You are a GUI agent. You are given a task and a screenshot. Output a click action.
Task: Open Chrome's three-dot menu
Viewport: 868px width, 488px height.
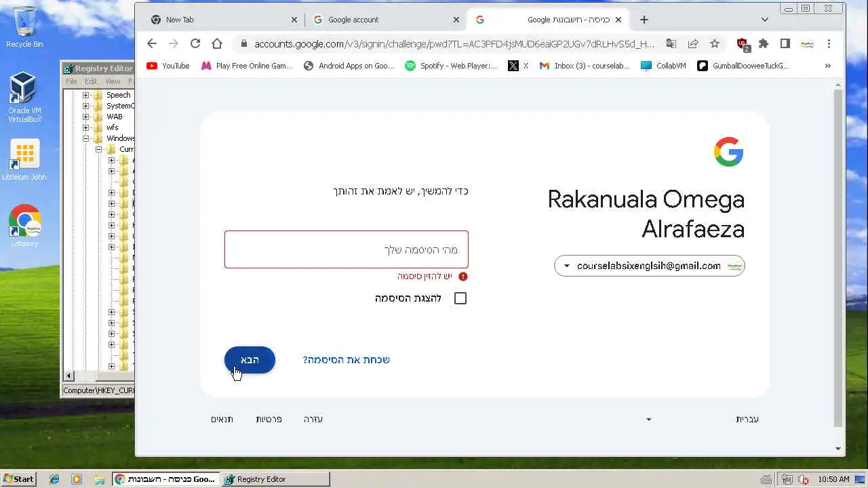click(829, 43)
